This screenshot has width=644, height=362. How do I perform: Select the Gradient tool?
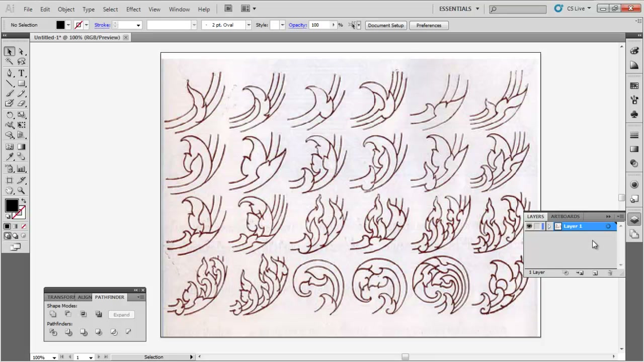point(22,147)
